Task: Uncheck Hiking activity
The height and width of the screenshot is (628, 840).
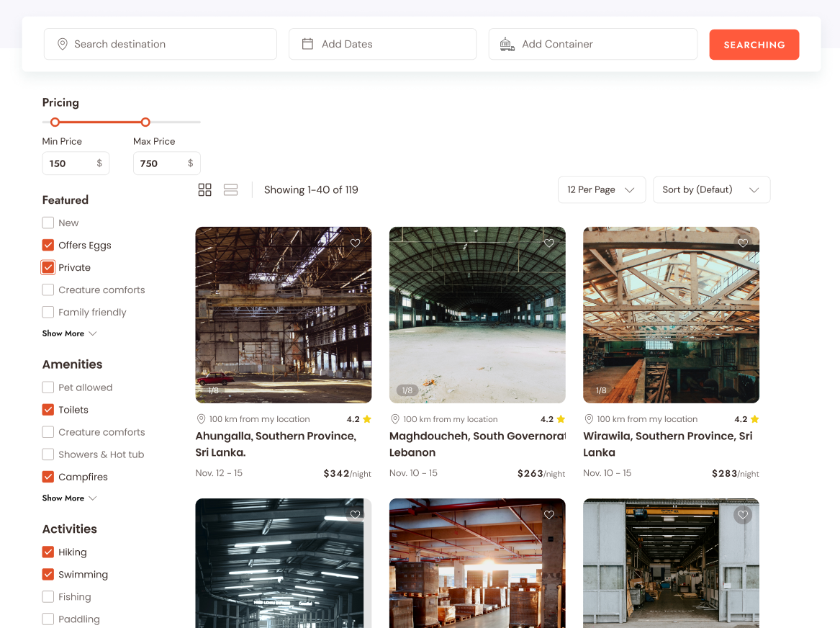Action: [x=48, y=552]
